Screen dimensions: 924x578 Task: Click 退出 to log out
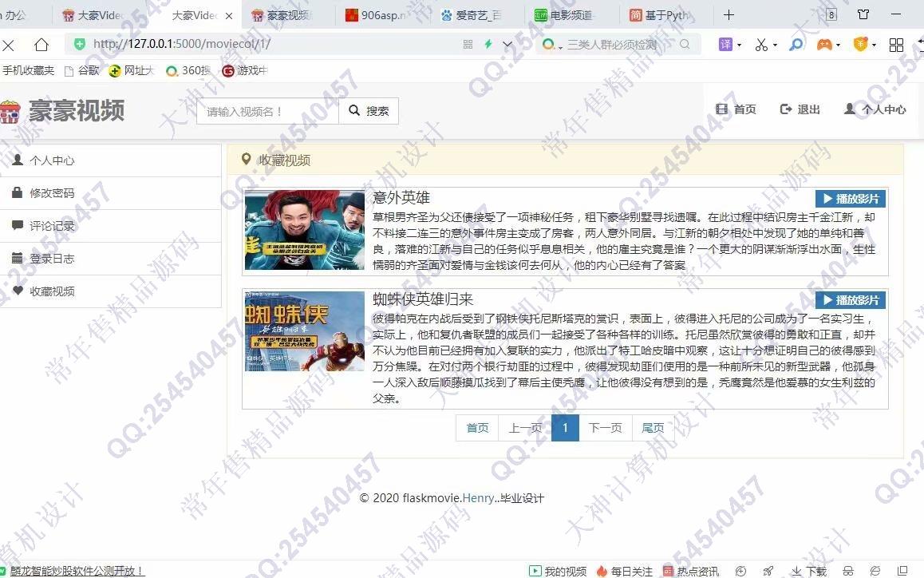pyautogui.click(x=800, y=109)
